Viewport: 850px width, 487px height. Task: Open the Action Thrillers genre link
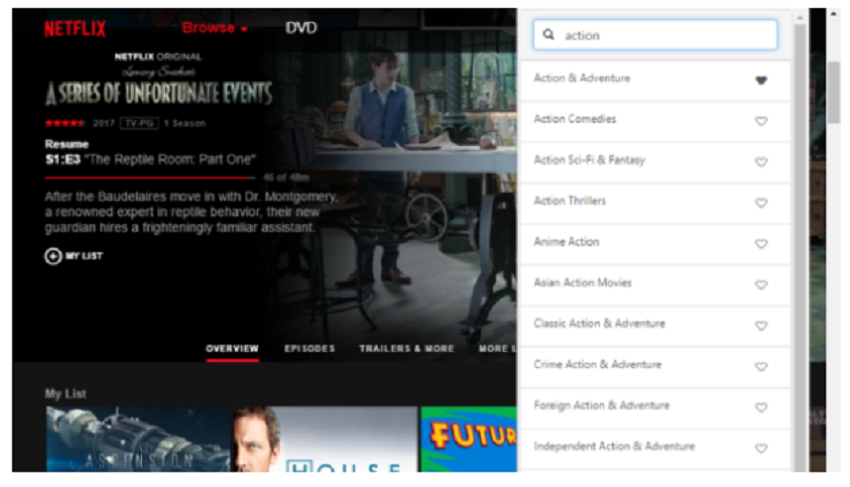(569, 201)
